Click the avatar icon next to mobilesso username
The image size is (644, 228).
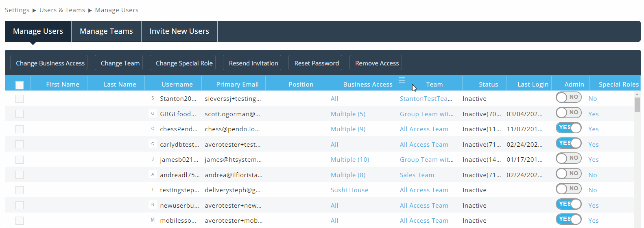pos(153,220)
